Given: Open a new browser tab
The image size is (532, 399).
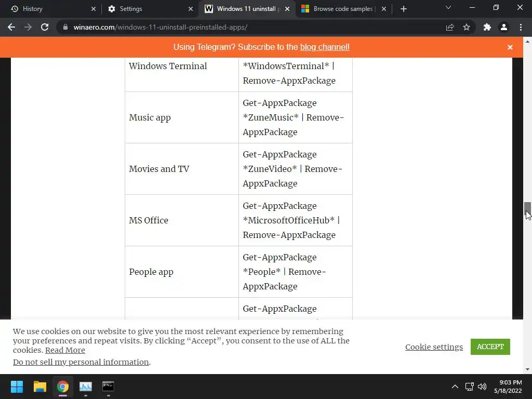Looking at the screenshot, I should (x=403, y=9).
